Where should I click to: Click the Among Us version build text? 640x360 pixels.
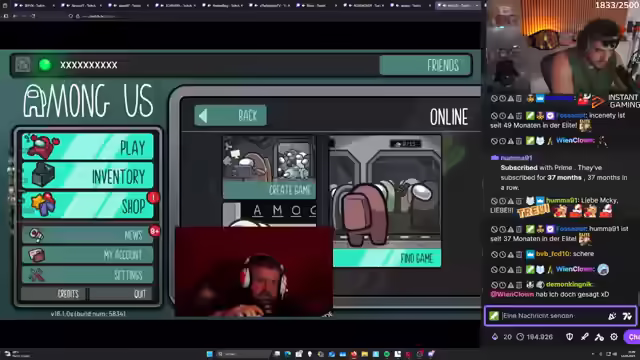click(88, 314)
